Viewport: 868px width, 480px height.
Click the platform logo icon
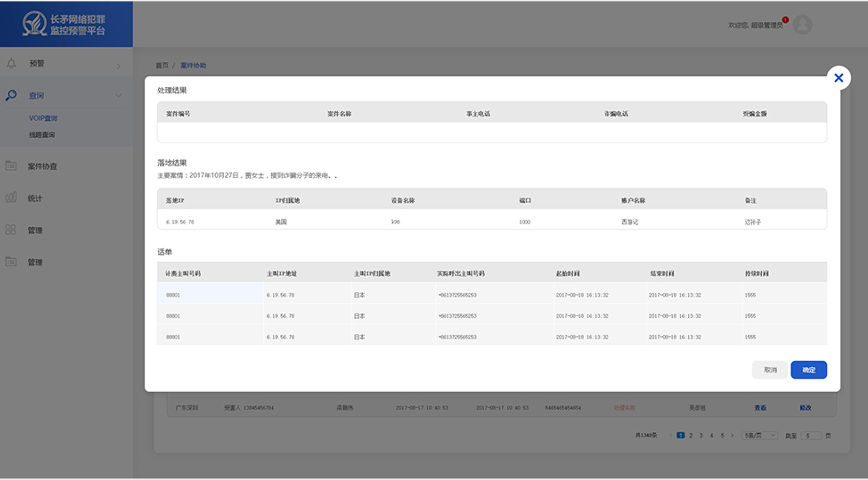click(x=35, y=23)
